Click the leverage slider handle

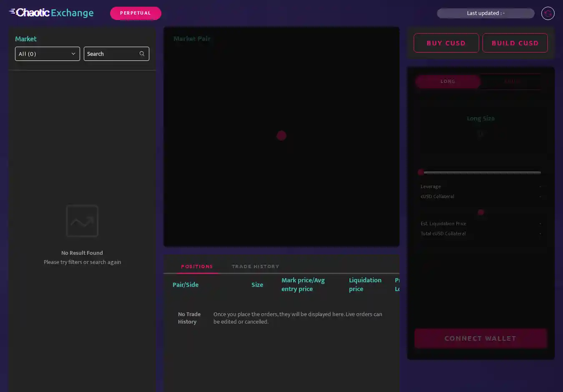(421, 172)
